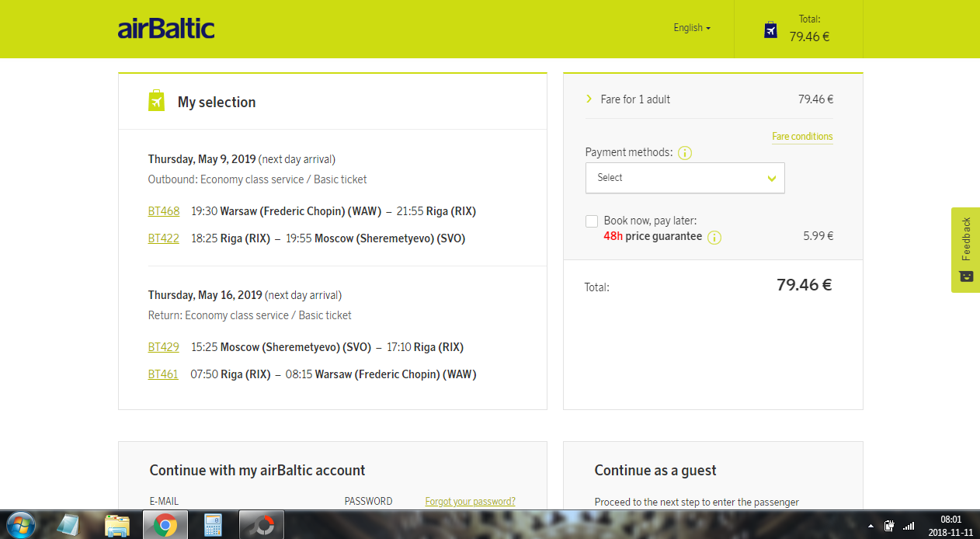Screen dimensions: 980x539
Task: Open the BT429 flight link
Action: tap(164, 347)
